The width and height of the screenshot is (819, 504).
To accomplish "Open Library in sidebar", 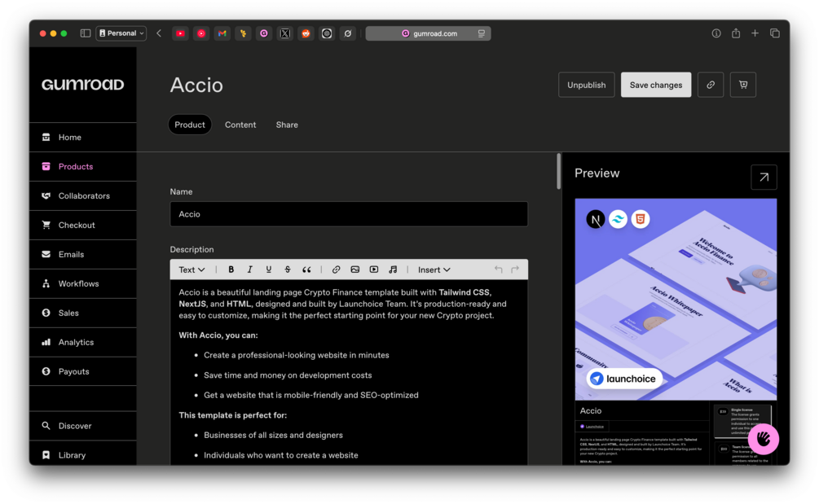I will 83,454.
